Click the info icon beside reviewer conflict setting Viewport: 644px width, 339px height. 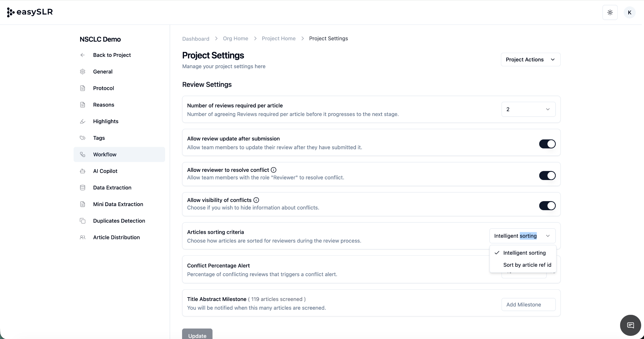click(274, 170)
